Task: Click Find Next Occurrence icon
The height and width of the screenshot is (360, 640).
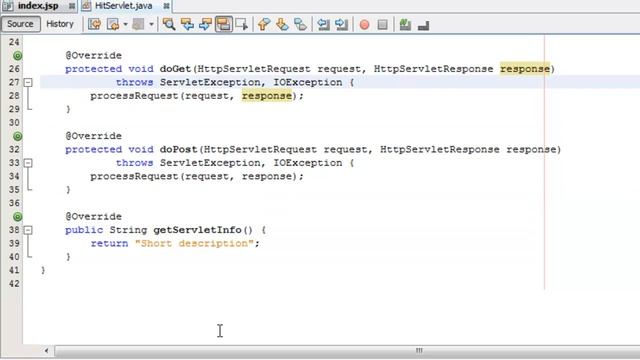Action: click(x=205, y=24)
